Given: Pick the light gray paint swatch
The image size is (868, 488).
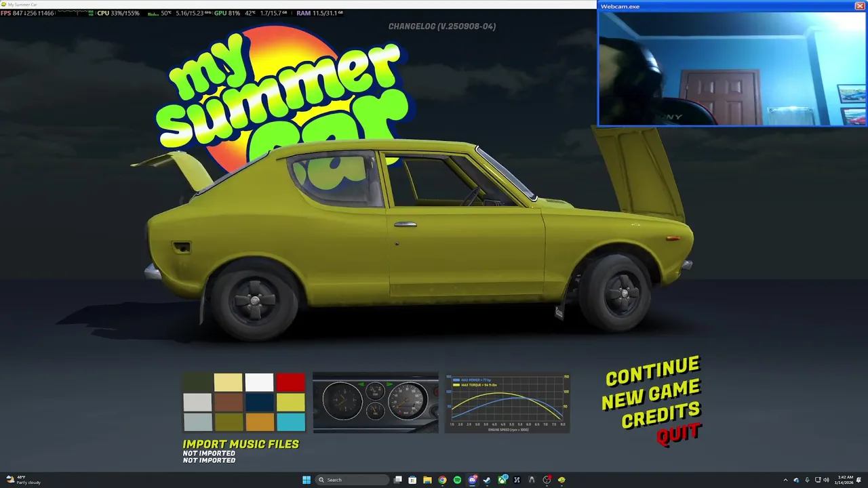Looking at the screenshot, I should pyautogui.click(x=197, y=403).
